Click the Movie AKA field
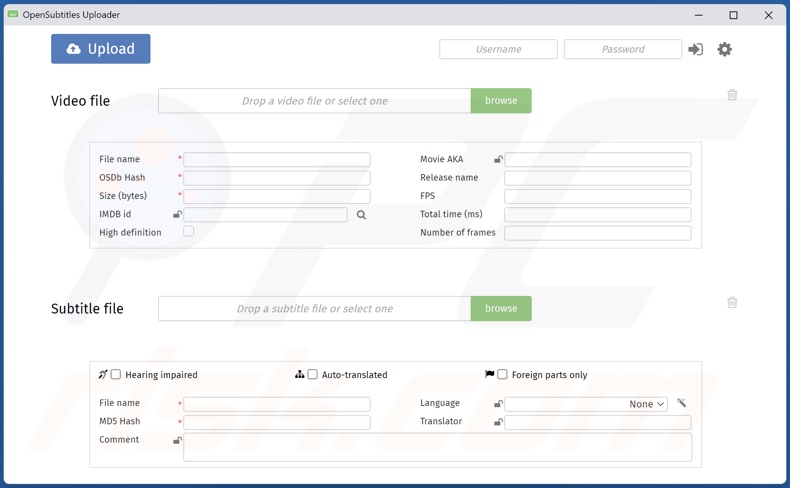This screenshot has height=488, width=790. coord(598,160)
